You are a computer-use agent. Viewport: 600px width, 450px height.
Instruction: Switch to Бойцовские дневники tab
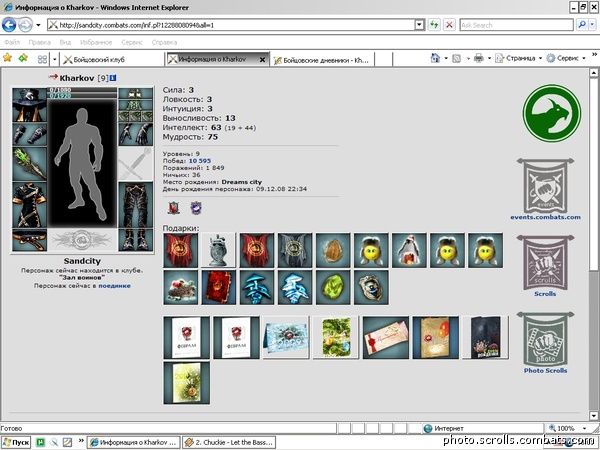322,60
